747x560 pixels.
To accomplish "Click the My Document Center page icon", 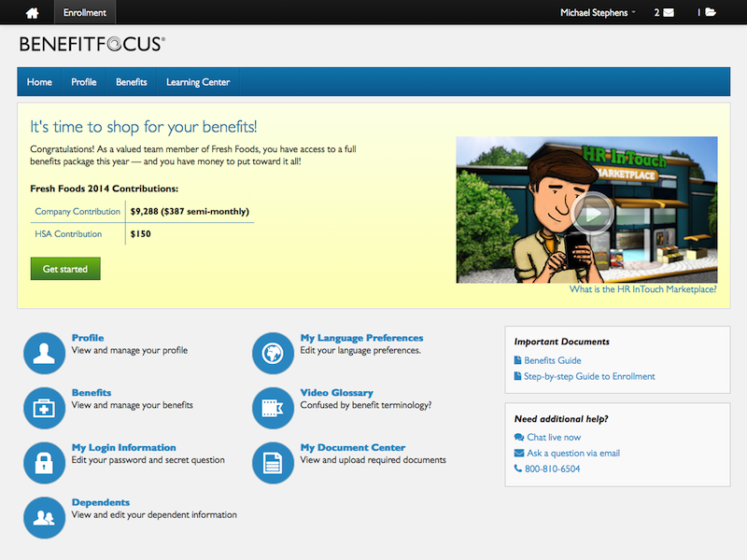I will click(273, 463).
